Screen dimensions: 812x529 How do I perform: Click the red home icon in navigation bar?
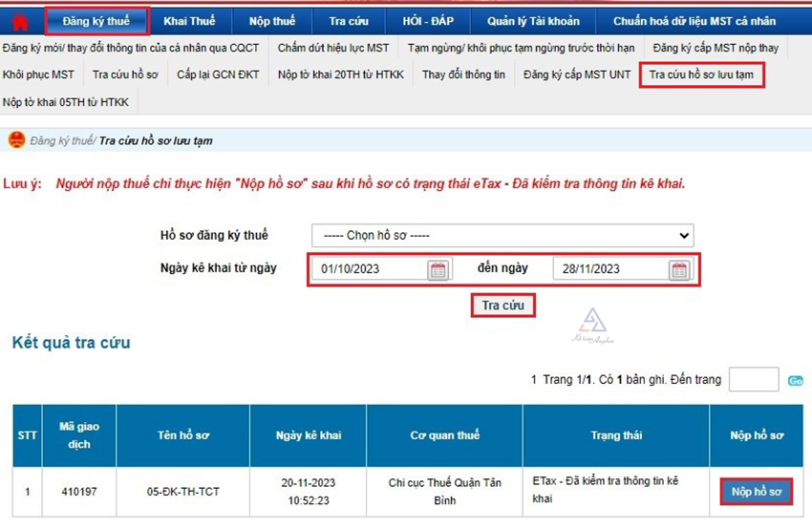pos(18,21)
